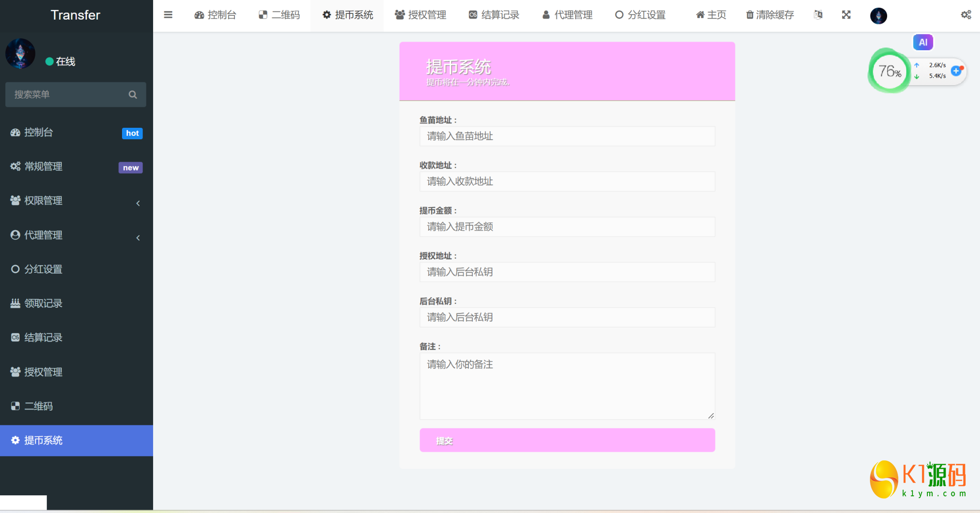Screen dimensions: 980x513
Task: Click the 5.4K/s download speed value
Action: 937,76
